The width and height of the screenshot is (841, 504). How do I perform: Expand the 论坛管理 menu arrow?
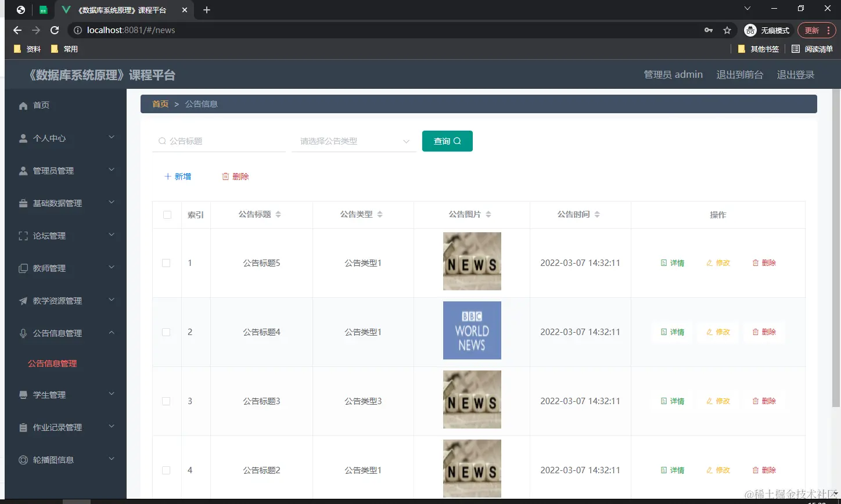112,235
